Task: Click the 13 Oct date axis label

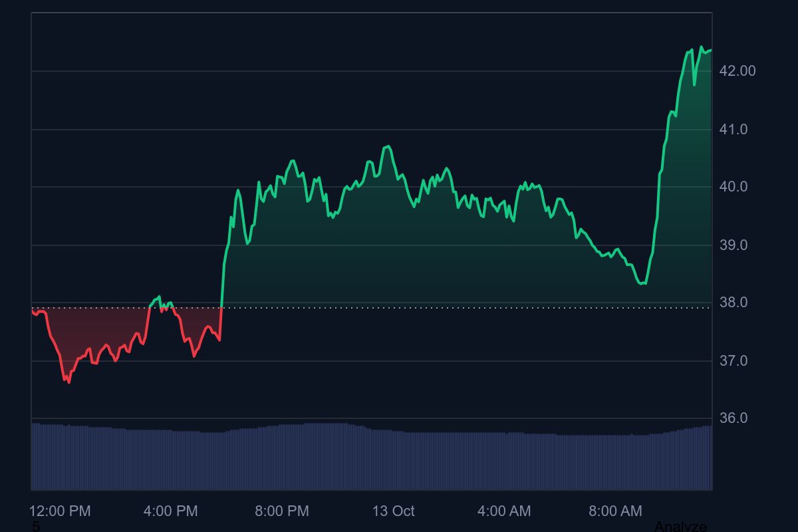Action: (393, 511)
